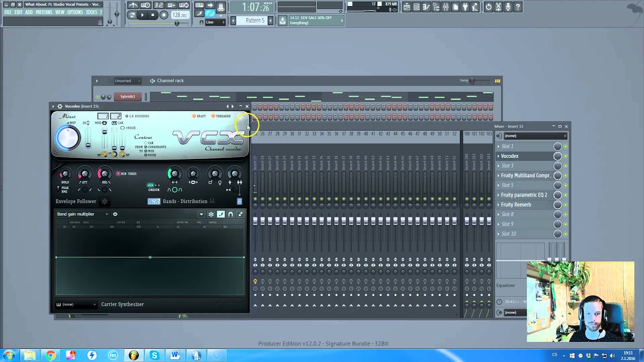Click the download news icon beside EOY SALE

(282, 20)
